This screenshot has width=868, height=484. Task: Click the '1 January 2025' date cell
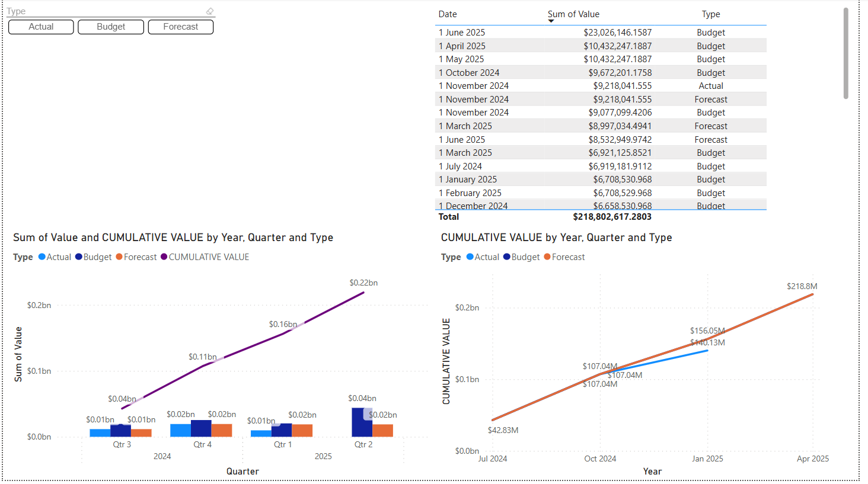pos(468,180)
